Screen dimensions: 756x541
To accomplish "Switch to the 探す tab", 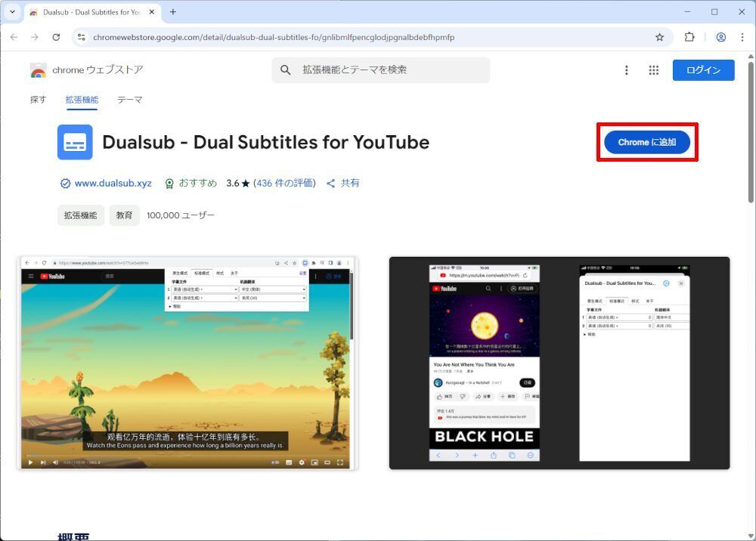I will [x=38, y=100].
